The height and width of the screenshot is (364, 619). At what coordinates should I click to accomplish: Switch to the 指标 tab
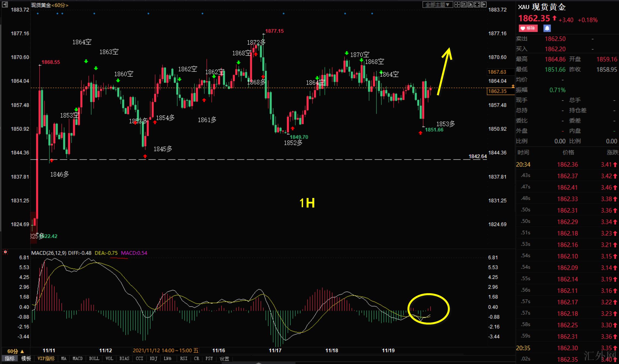pyautogui.click(x=10, y=359)
